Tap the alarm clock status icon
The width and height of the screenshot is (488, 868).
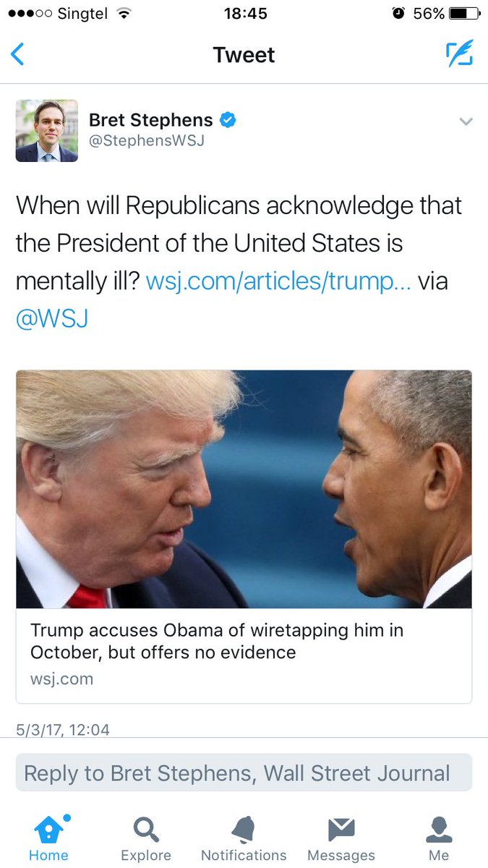pyautogui.click(x=398, y=14)
